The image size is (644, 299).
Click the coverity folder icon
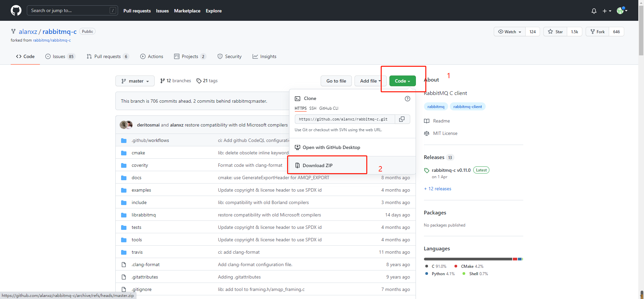[x=124, y=165]
